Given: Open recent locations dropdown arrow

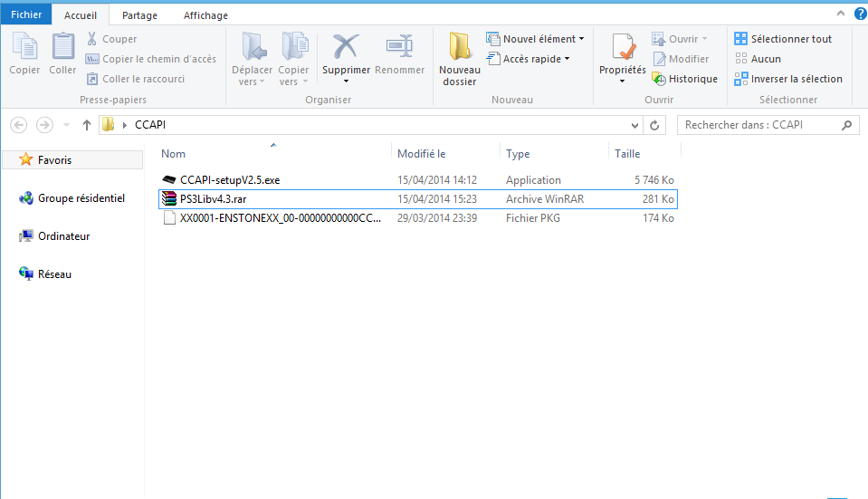Looking at the screenshot, I should pos(66,125).
